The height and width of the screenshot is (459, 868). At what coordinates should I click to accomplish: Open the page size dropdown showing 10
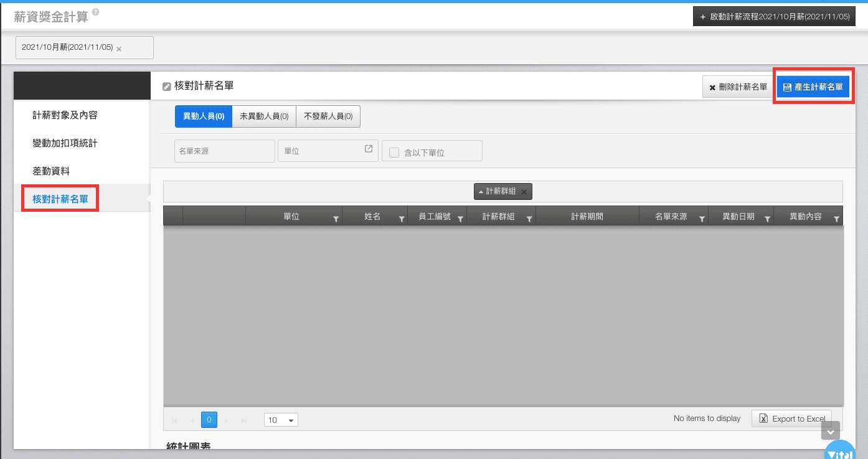(281, 420)
